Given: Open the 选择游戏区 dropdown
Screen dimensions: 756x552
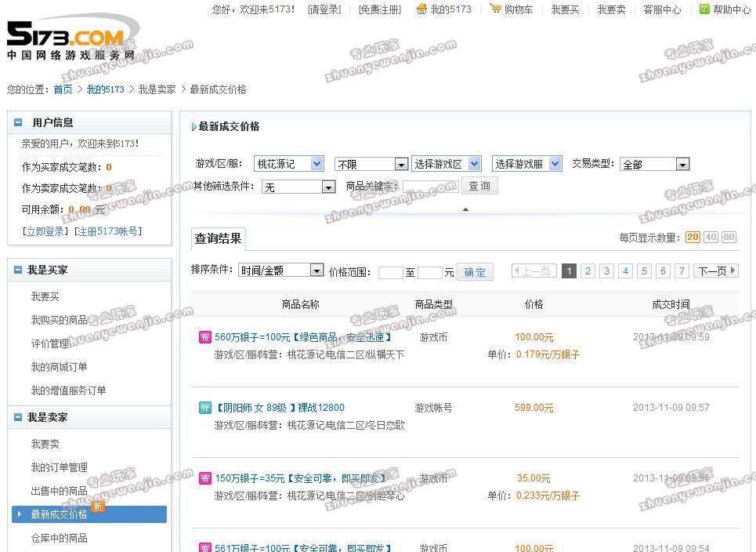Looking at the screenshot, I should (447, 164).
